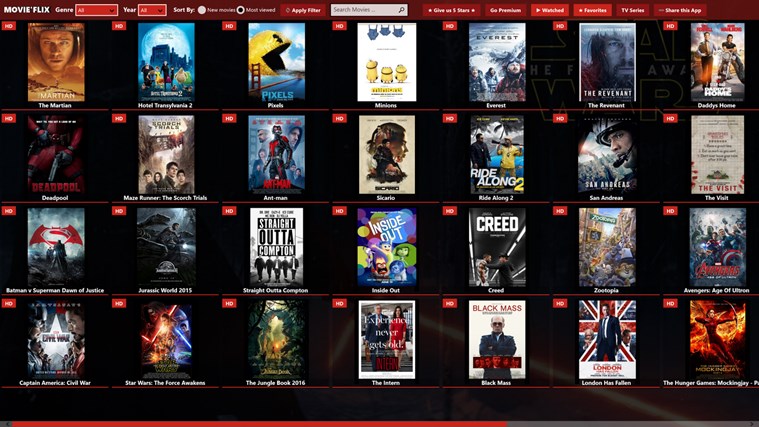Screen dimensions: 759x427
Task: Select the Black Mass movie poster
Action: pos(496,339)
